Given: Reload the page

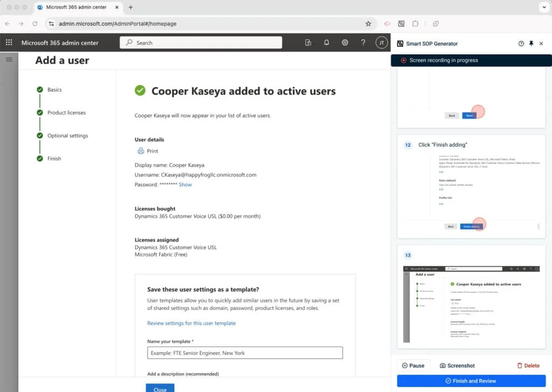Looking at the screenshot, I should [x=35, y=24].
